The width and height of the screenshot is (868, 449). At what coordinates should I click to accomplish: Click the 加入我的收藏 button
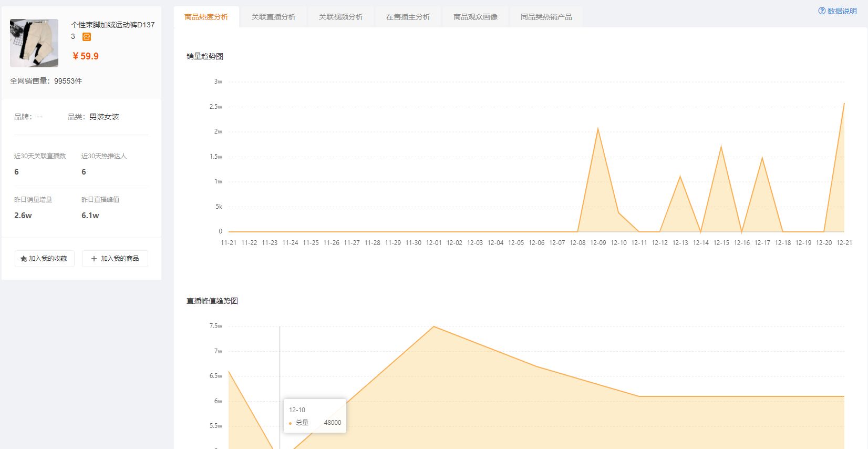coord(44,259)
